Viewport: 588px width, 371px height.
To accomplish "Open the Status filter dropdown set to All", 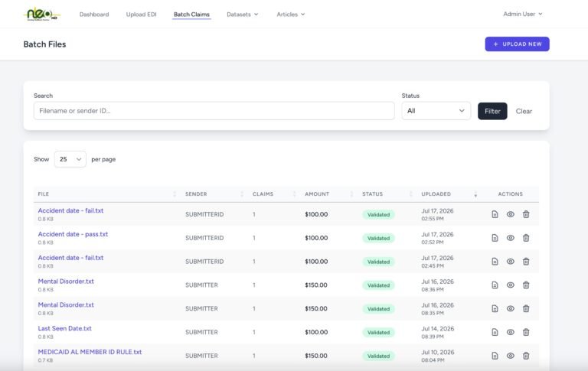I will point(436,111).
